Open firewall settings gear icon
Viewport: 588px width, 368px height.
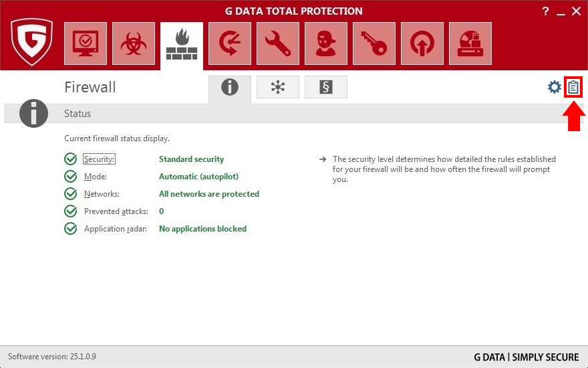554,87
